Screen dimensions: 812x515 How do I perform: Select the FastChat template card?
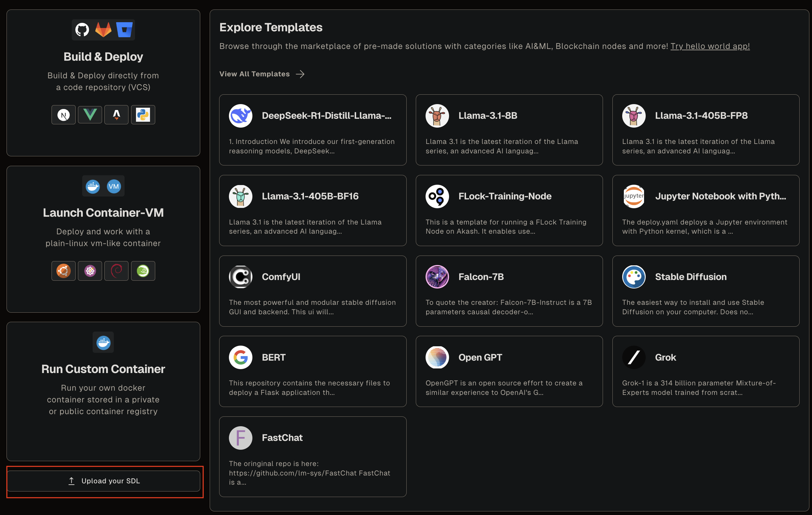pos(313,456)
